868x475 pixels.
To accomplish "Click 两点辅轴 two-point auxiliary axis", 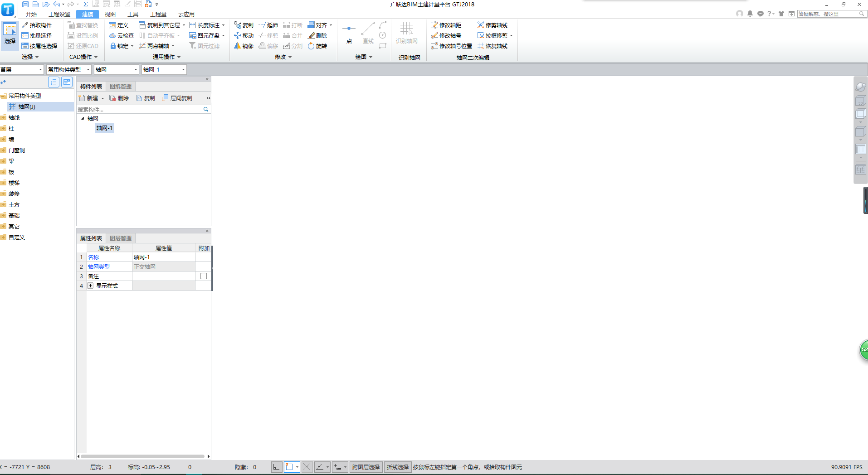I will pos(154,46).
